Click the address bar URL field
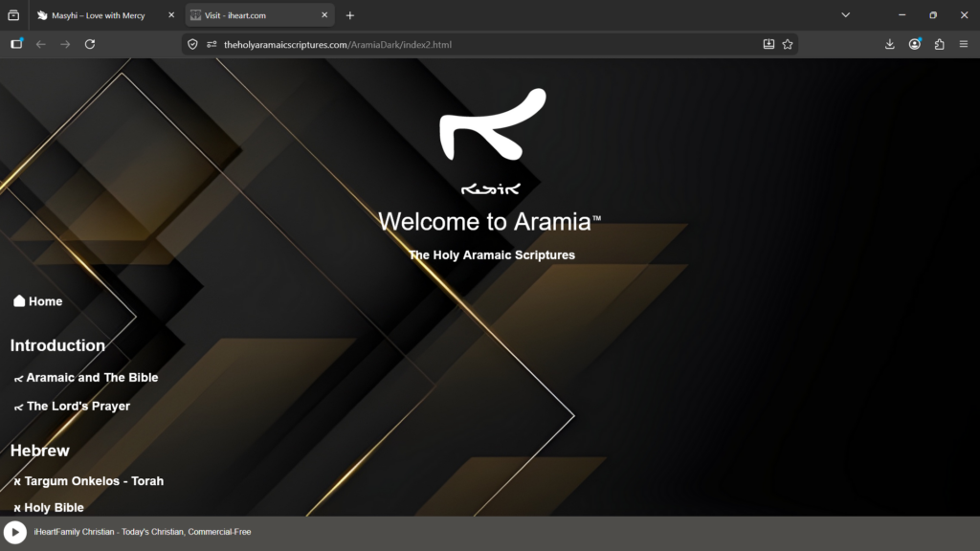This screenshot has width=980, height=551. click(x=479, y=44)
